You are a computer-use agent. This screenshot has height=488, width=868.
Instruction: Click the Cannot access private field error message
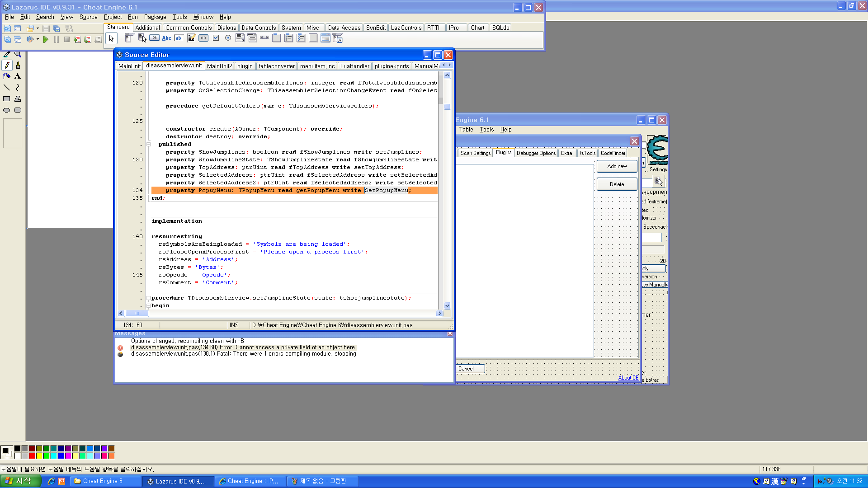point(243,347)
